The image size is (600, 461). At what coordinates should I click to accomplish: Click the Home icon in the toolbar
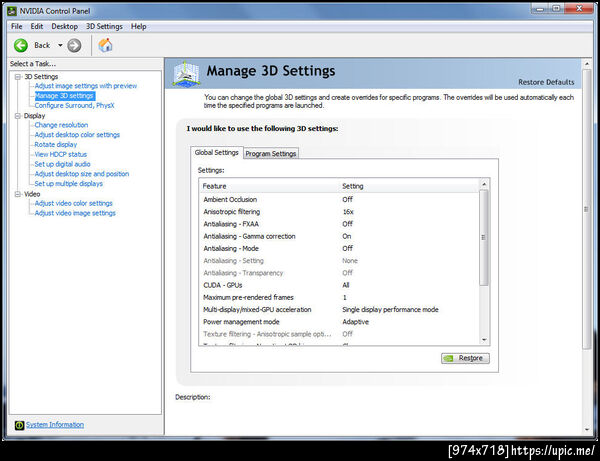pyautogui.click(x=105, y=45)
